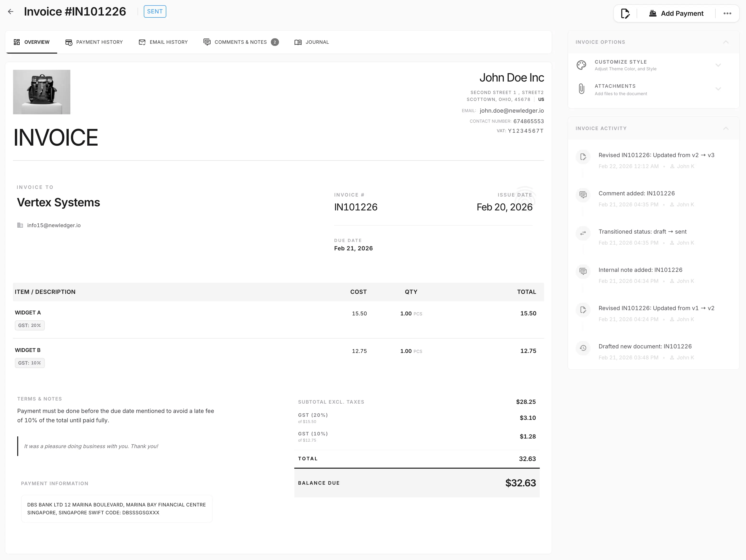Click the Drafted new document history icon
The height and width of the screenshot is (560, 746).
[x=583, y=348]
